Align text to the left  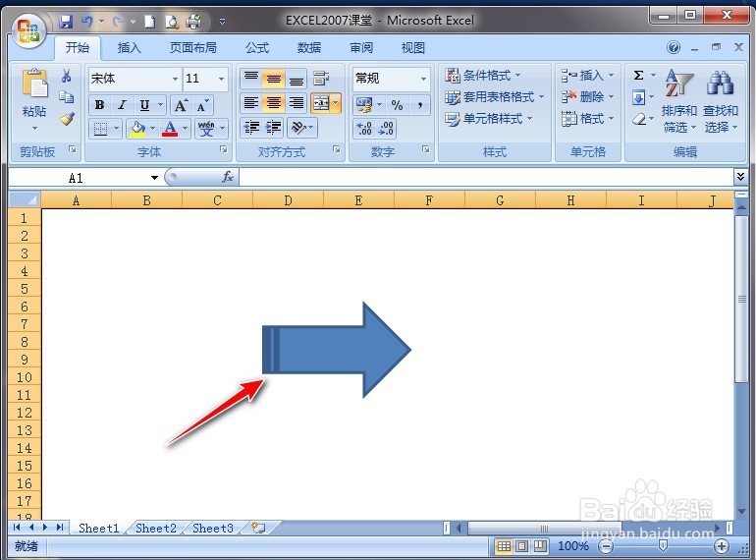[x=251, y=103]
